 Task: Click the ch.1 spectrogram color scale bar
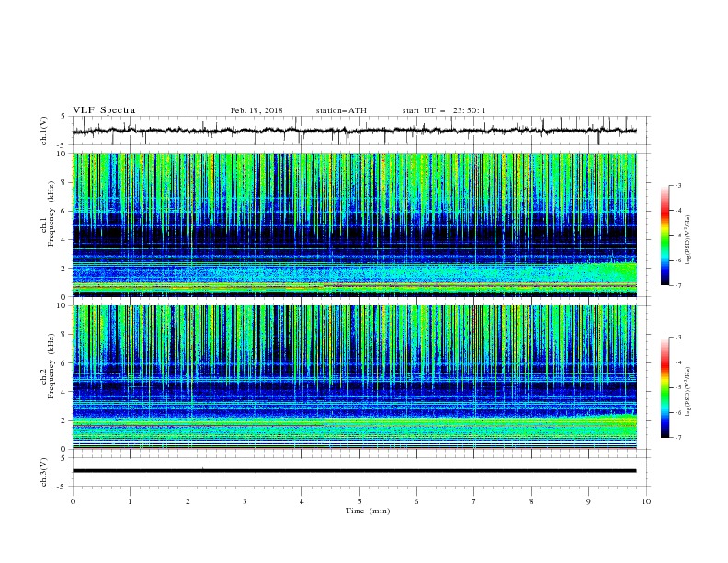(665, 236)
